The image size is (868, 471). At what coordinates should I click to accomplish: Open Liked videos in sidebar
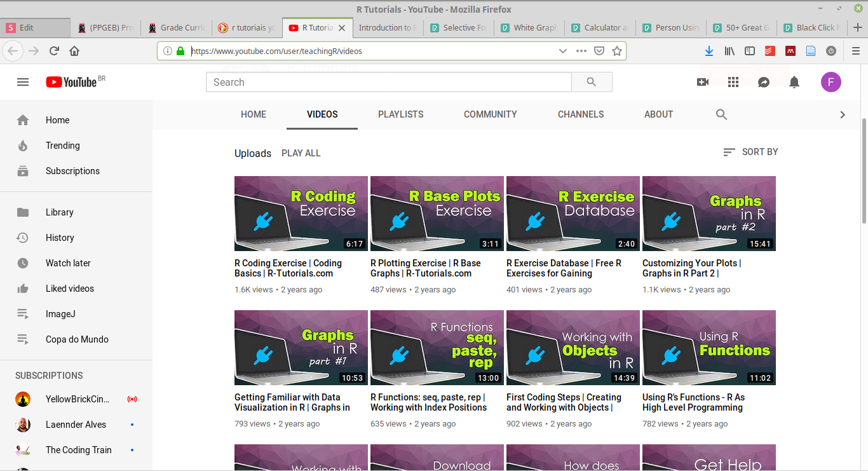76,289
